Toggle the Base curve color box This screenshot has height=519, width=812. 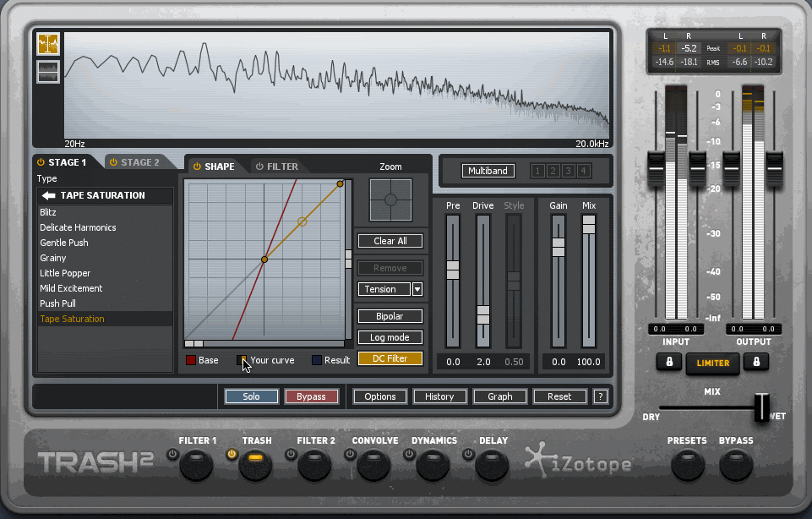(191, 360)
